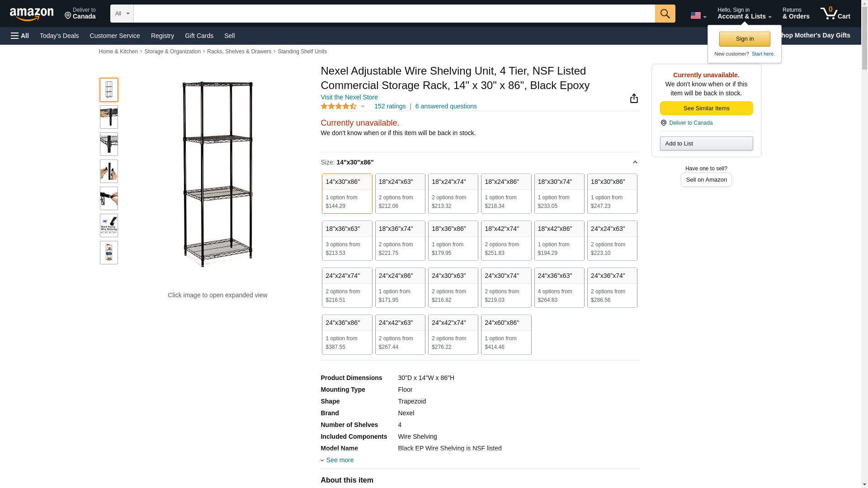Select the second product thumbnail image

(109, 117)
